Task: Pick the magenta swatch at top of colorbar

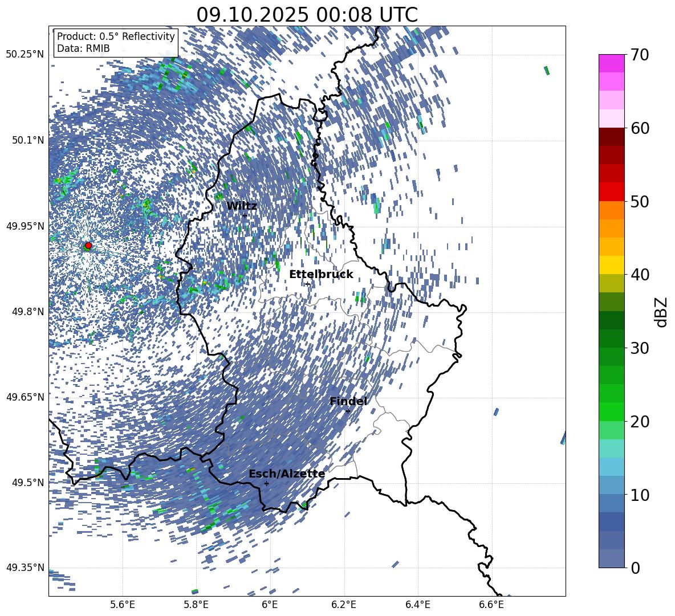Action: (x=612, y=64)
